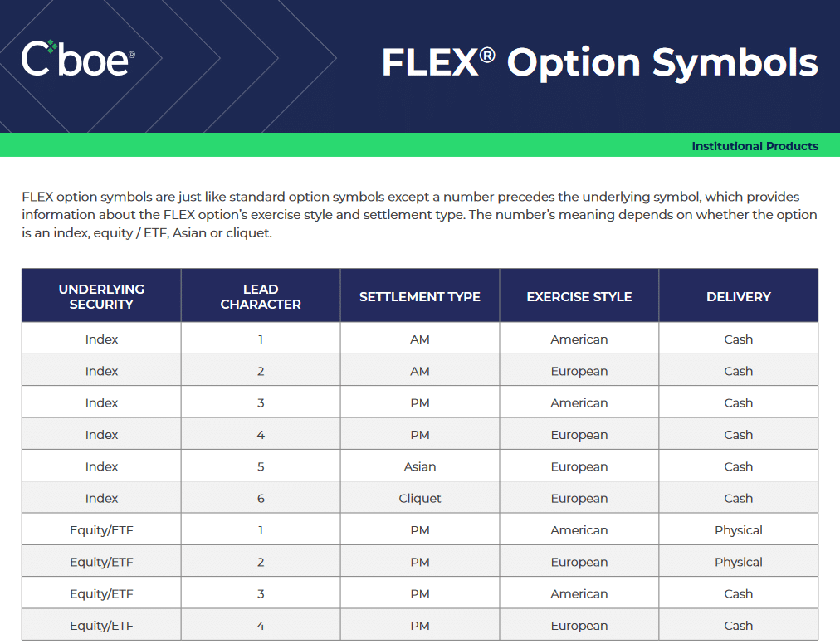
Task: Click the Asian settlement type cell
Action: [420, 466]
